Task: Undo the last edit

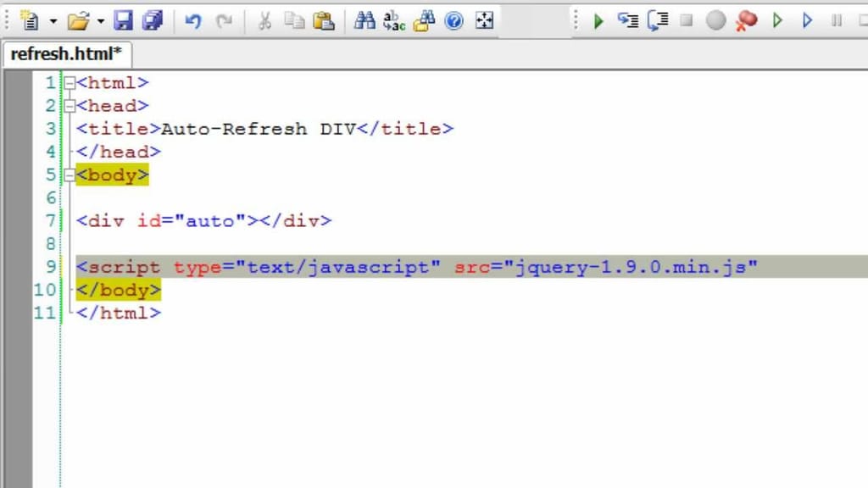Action: [x=193, y=21]
